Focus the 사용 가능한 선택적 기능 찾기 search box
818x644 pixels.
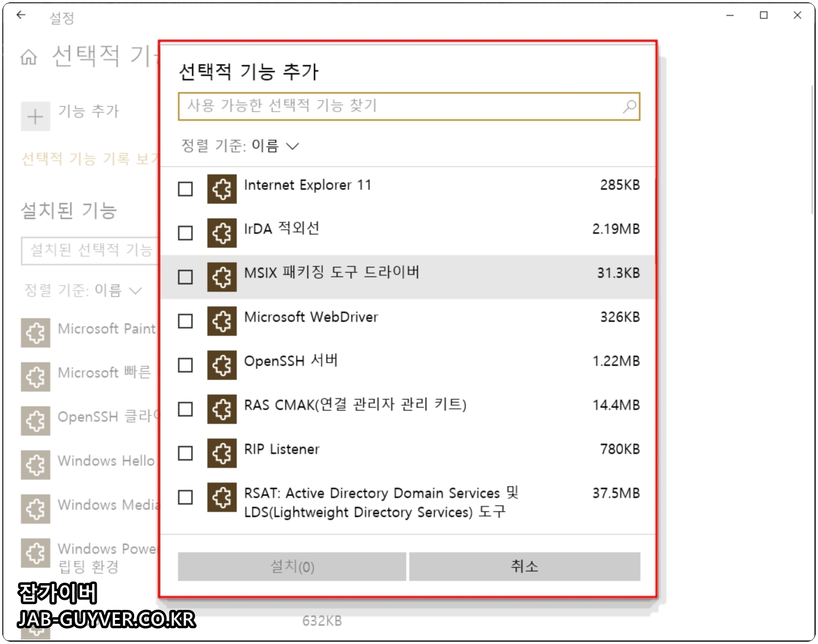[x=409, y=106]
